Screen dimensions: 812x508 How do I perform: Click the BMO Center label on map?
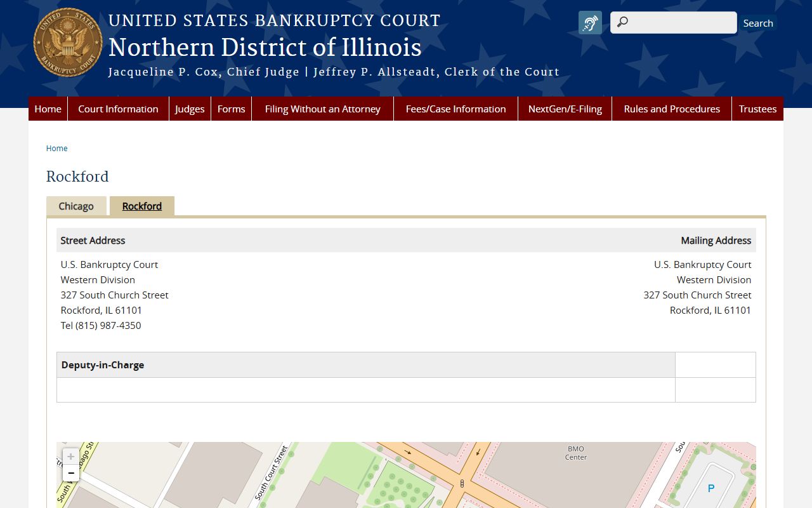click(x=576, y=453)
